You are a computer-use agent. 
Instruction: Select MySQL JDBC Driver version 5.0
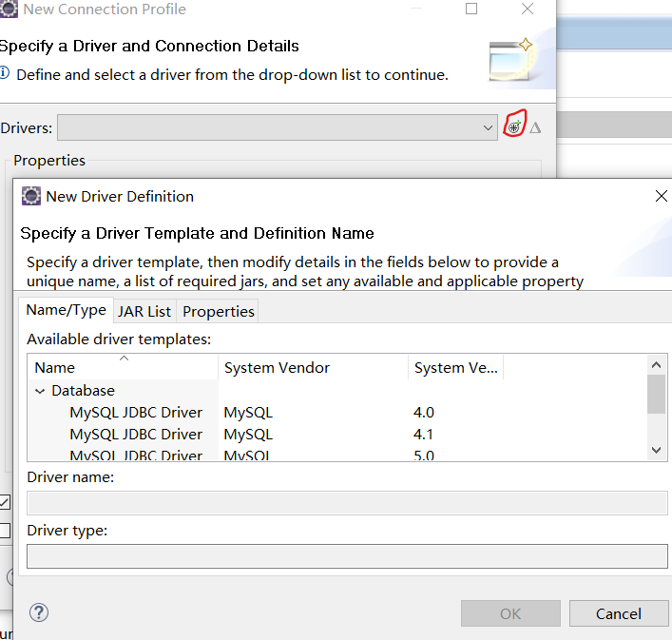pyautogui.click(x=136, y=455)
